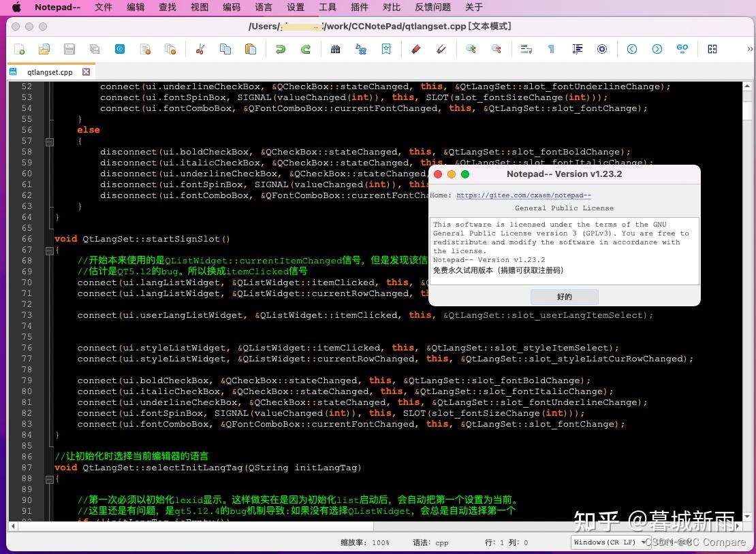The image size is (756, 554).
Task: Open the gitee.com/cxasm/notepad-- link
Action: (x=523, y=195)
